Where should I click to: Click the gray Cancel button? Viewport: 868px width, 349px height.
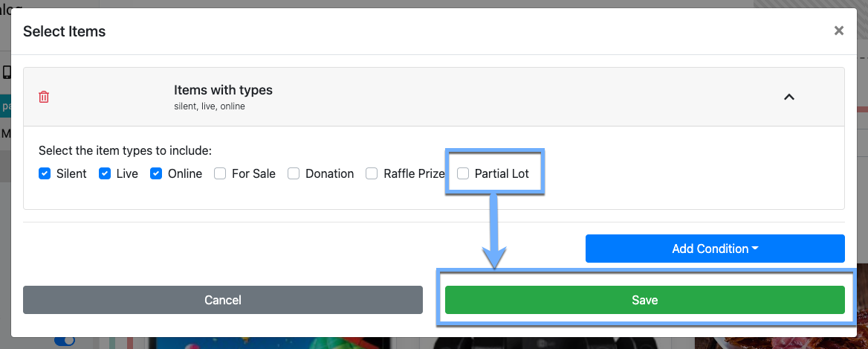click(223, 300)
